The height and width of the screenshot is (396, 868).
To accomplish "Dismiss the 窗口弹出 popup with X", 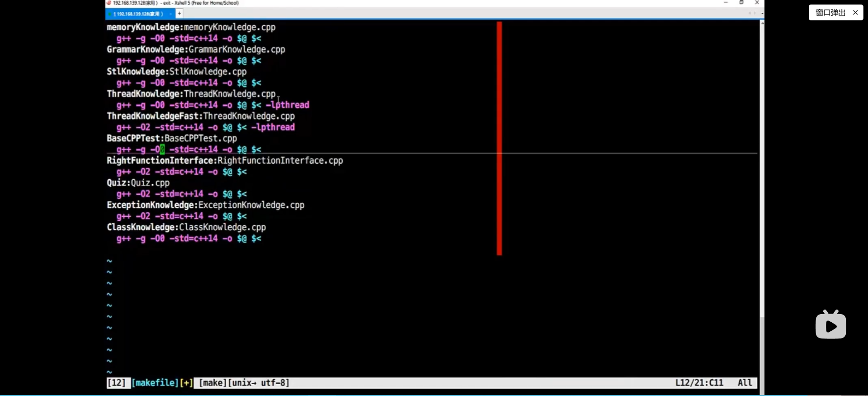I will tap(855, 13).
